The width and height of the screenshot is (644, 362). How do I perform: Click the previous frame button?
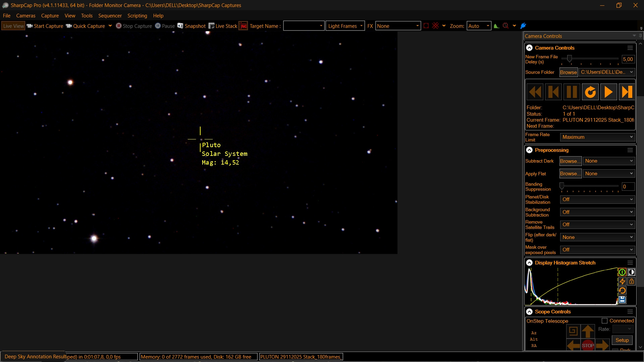pos(553,92)
